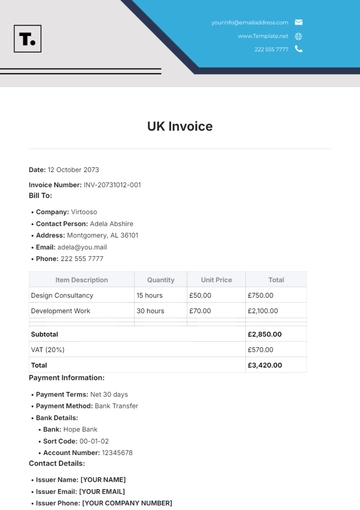Click invoice number INV-20731012-001

[112, 185]
